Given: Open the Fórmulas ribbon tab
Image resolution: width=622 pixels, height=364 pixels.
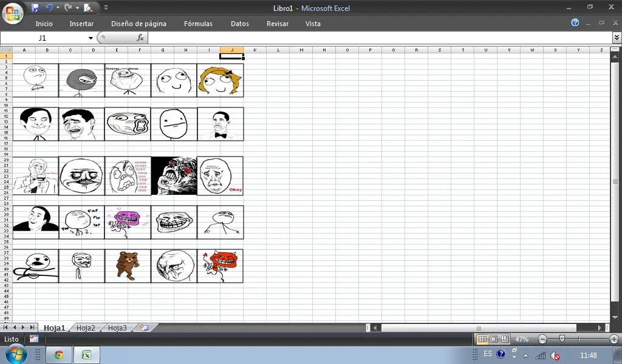Looking at the screenshot, I should point(199,24).
